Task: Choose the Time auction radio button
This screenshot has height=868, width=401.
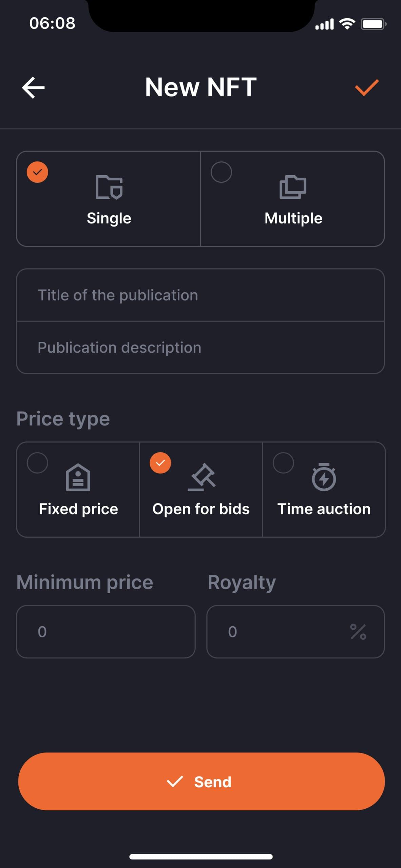Action: click(x=283, y=463)
